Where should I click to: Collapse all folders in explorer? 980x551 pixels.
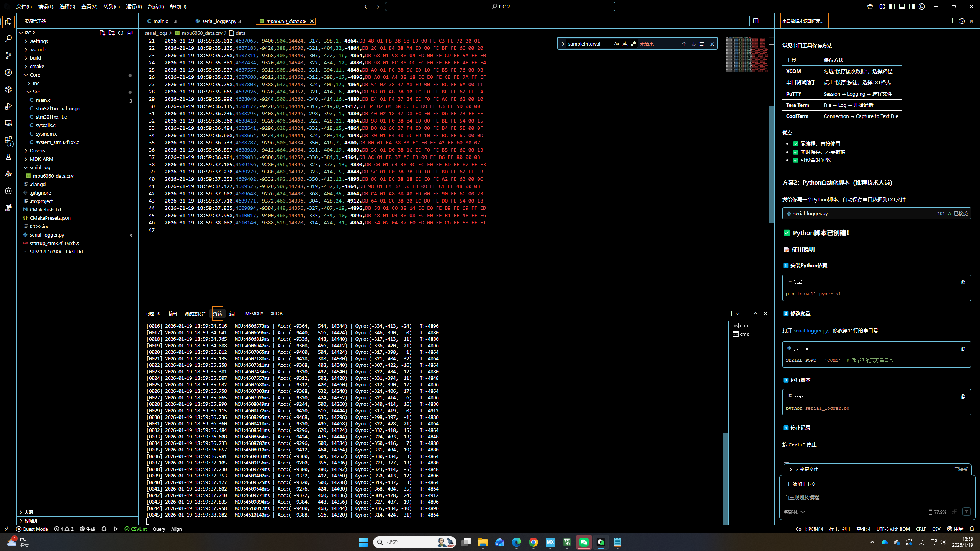(130, 33)
